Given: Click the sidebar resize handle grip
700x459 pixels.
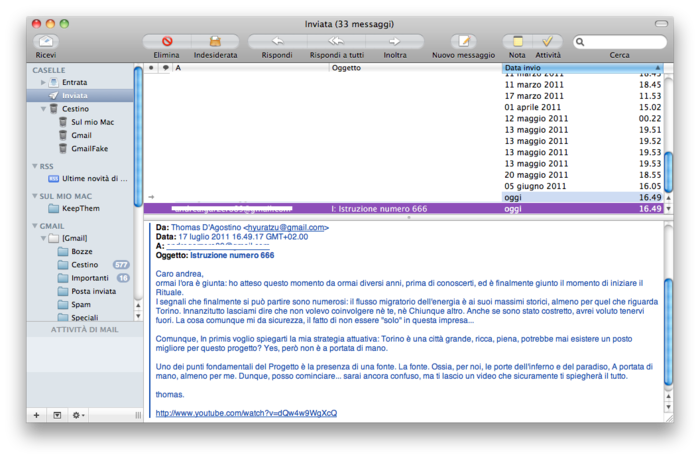Looking at the screenshot, I should [x=138, y=415].
